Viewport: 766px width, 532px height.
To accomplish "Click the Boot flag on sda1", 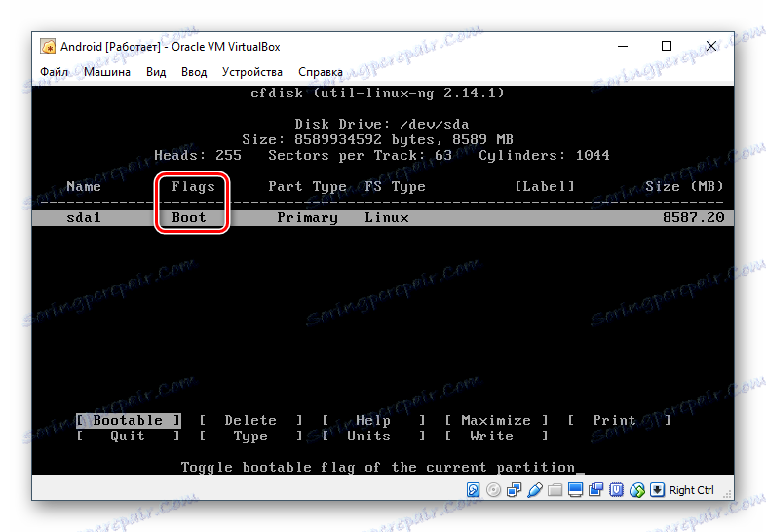I will tap(189, 218).
